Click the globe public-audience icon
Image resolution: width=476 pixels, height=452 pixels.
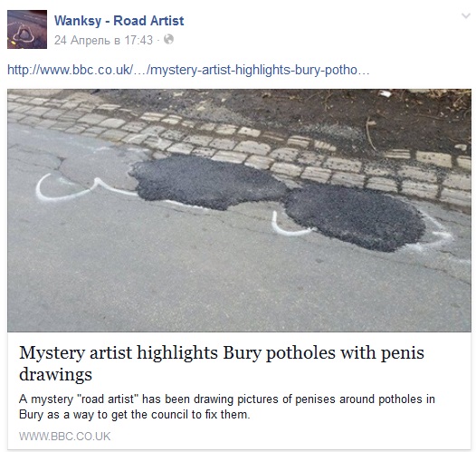click(x=169, y=40)
